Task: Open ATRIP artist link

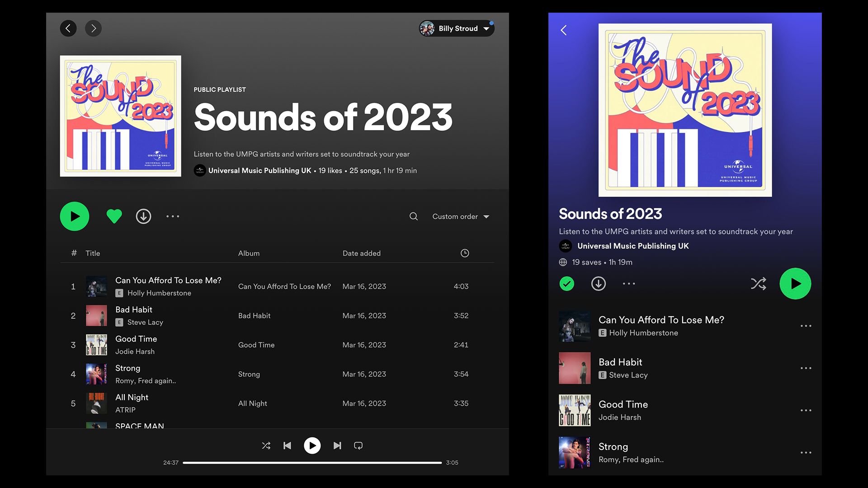Action: [x=125, y=410]
